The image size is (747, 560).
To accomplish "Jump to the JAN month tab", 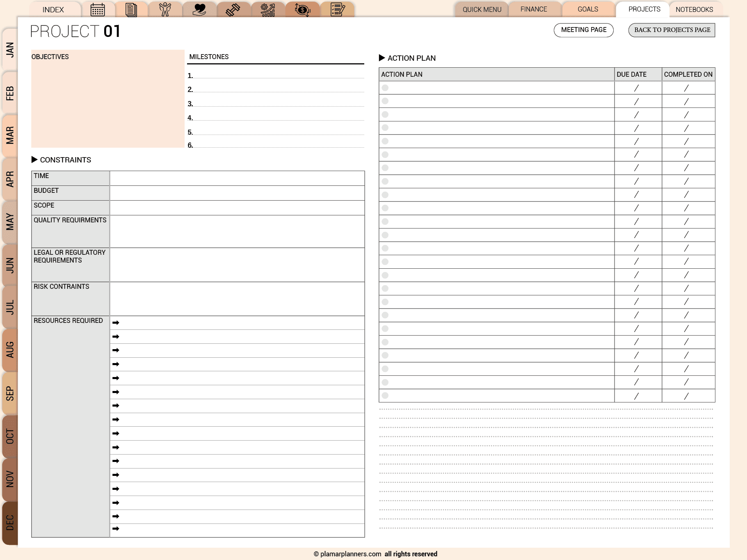I will pos(10,50).
